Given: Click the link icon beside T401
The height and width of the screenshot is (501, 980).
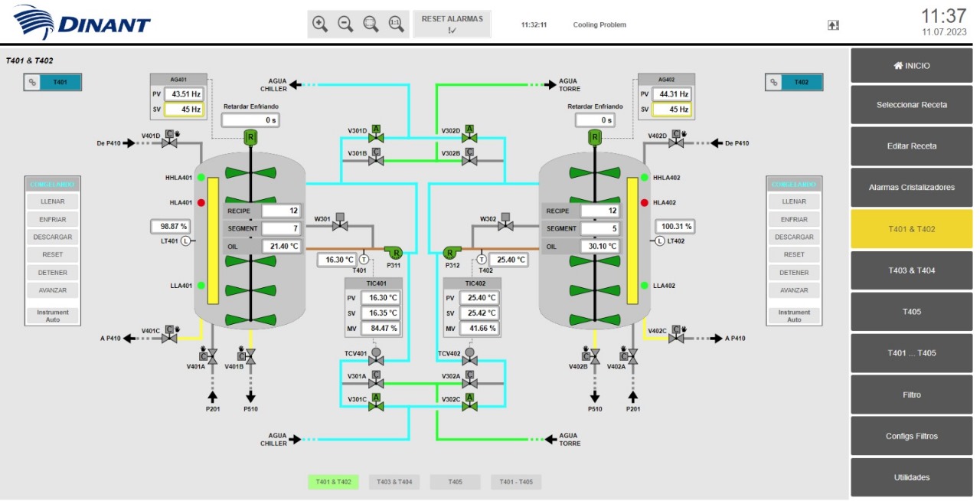Looking at the screenshot, I should [32, 83].
